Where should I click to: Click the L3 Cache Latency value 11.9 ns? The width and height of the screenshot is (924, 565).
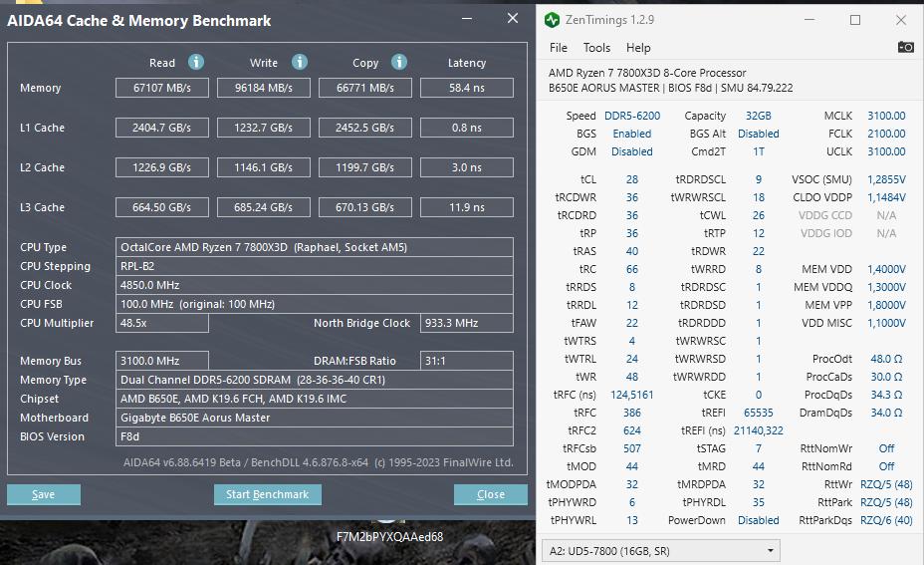tap(467, 207)
